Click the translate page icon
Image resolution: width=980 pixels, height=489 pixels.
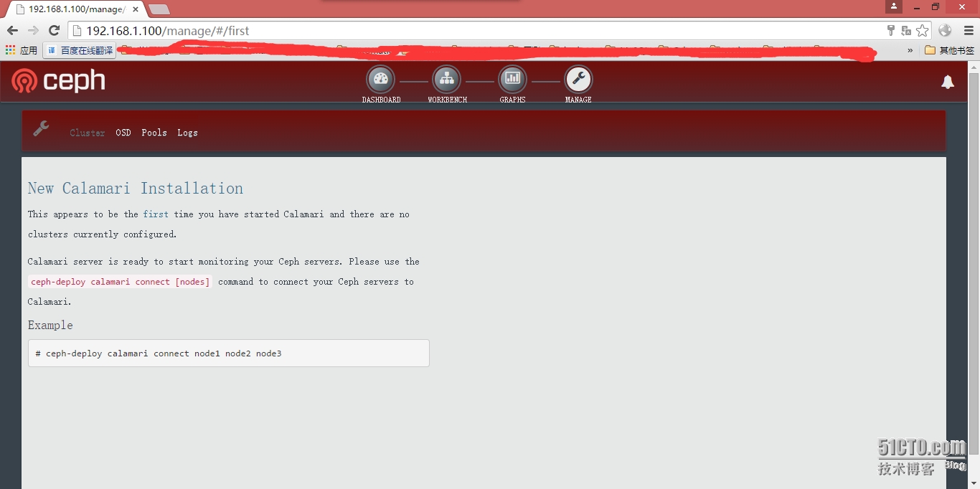coord(906,30)
